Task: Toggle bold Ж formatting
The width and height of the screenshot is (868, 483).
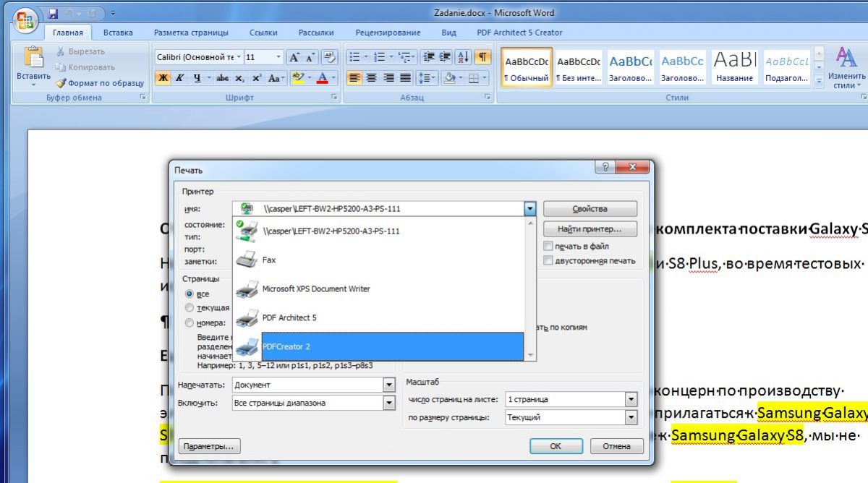Action: (x=163, y=78)
